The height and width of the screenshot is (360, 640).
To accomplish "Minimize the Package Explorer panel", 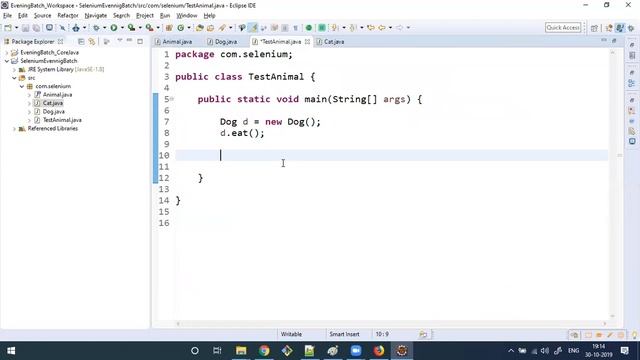I will coord(129,41).
